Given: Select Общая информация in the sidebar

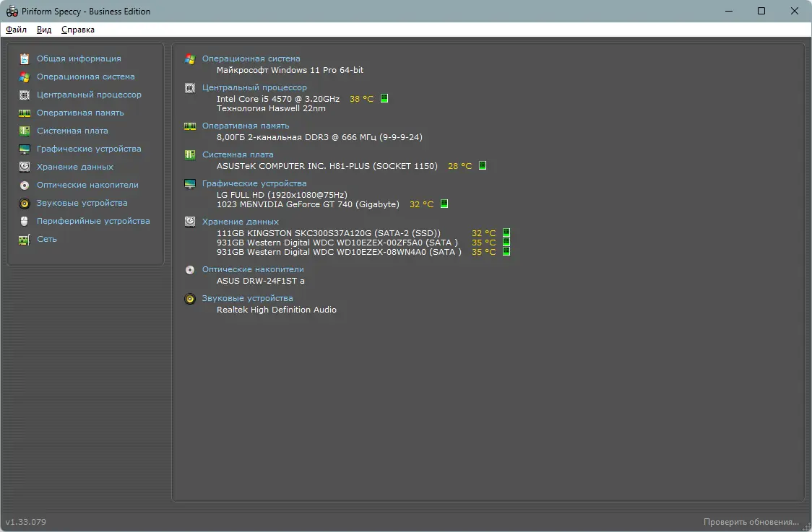Looking at the screenshot, I should pyautogui.click(x=79, y=58).
